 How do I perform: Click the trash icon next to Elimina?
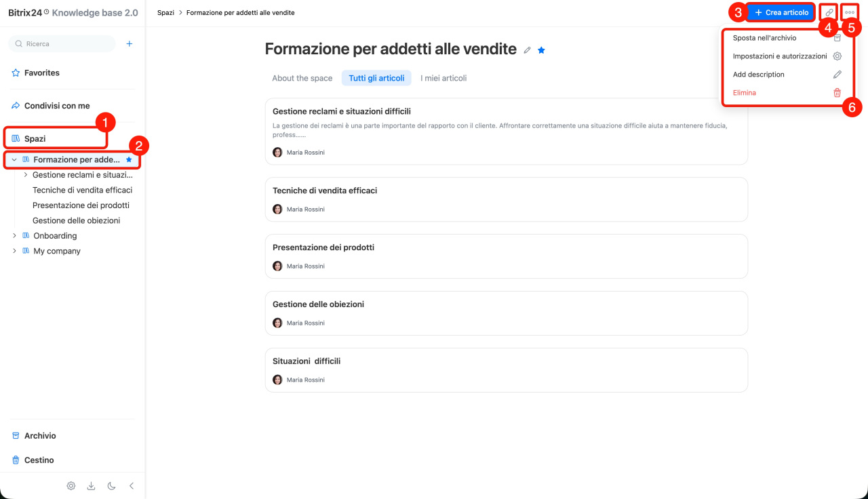(837, 93)
